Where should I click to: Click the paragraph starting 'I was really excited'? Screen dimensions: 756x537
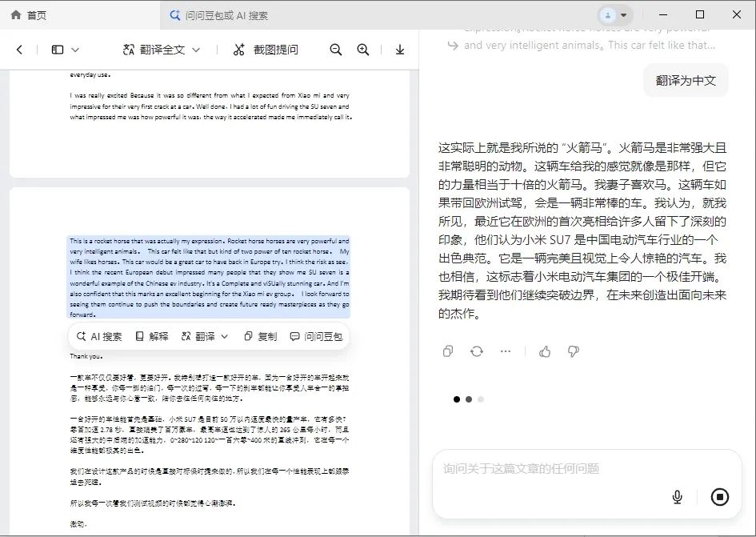click(210, 106)
